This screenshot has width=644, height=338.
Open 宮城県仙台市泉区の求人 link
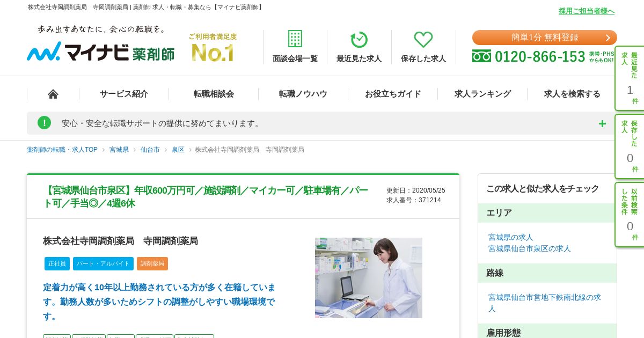pyautogui.click(x=530, y=248)
